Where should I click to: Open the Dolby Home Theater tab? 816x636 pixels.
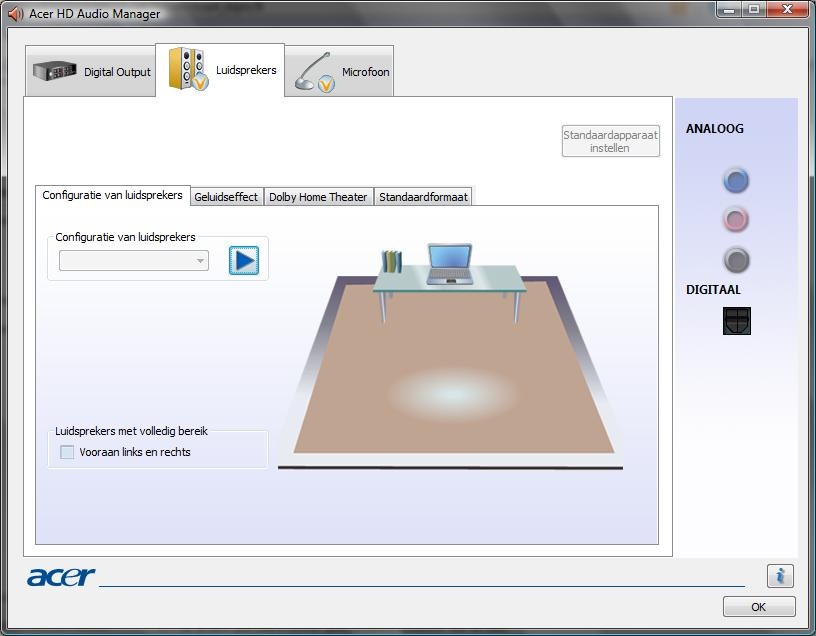(x=318, y=197)
